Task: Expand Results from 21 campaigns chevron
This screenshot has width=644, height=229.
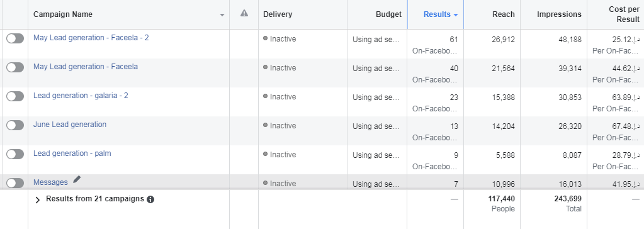Action: (38, 200)
